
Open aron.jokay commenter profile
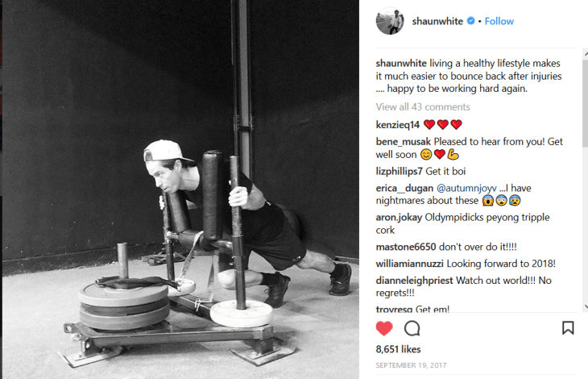399,218
